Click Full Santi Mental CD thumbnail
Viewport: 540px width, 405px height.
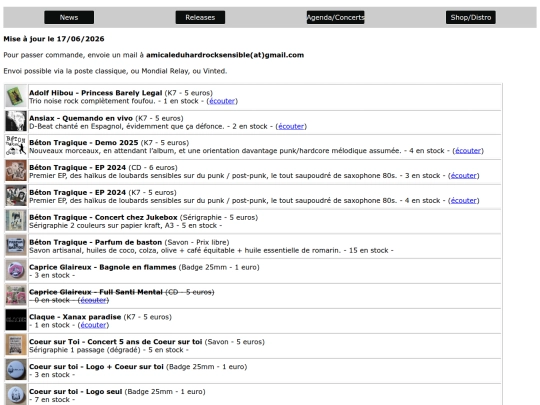pyautogui.click(x=16, y=295)
